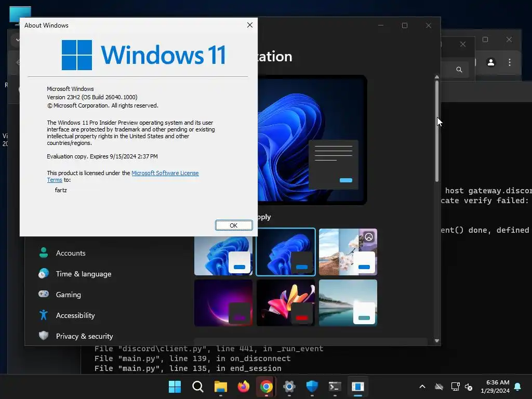Image resolution: width=532 pixels, height=399 pixels.
Task: Click the Privacy & security shield icon
Action: [x=44, y=336]
